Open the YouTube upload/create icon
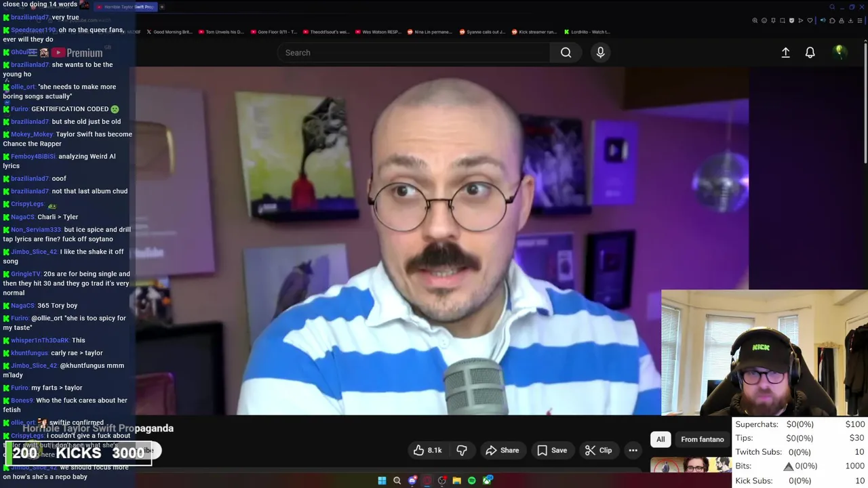Viewport: 868px width, 488px height. [x=785, y=53]
